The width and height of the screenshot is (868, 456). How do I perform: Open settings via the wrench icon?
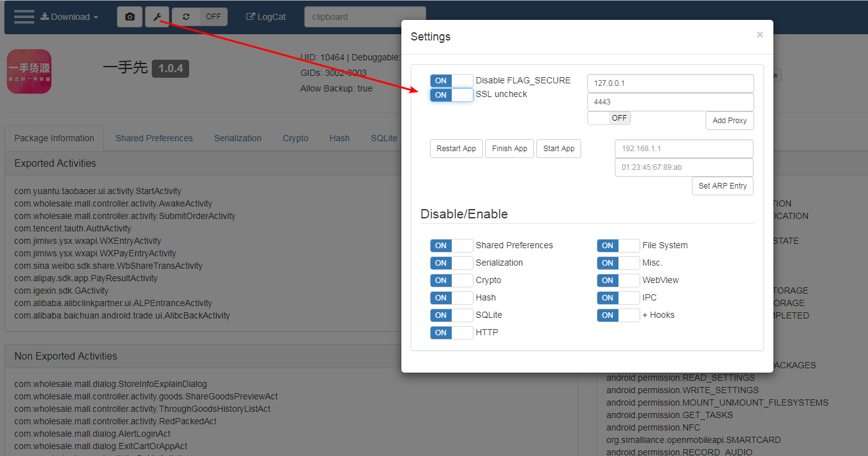[157, 17]
